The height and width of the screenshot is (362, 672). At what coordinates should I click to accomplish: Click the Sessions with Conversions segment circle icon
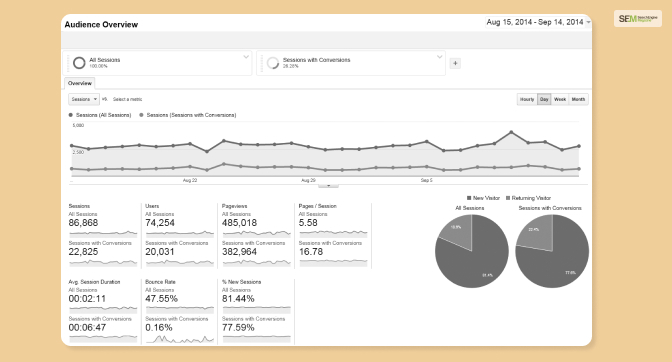pyautogui.click(x=273, y=63)
